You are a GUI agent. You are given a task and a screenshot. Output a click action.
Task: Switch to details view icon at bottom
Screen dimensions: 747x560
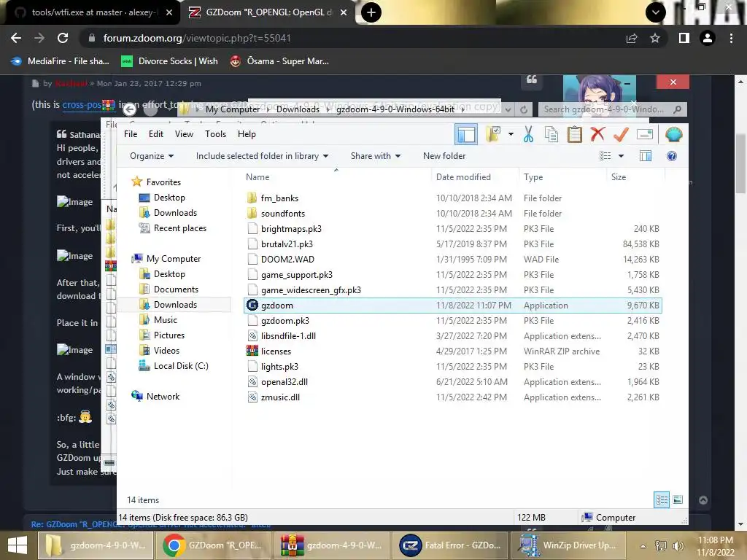662,499
